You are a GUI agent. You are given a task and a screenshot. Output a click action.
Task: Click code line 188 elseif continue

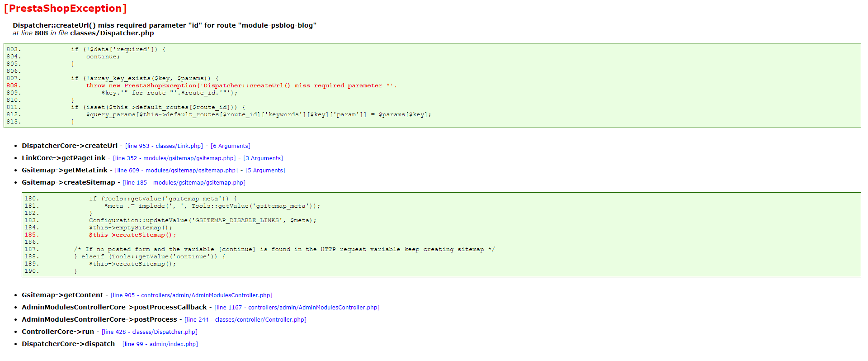[150, 256]
